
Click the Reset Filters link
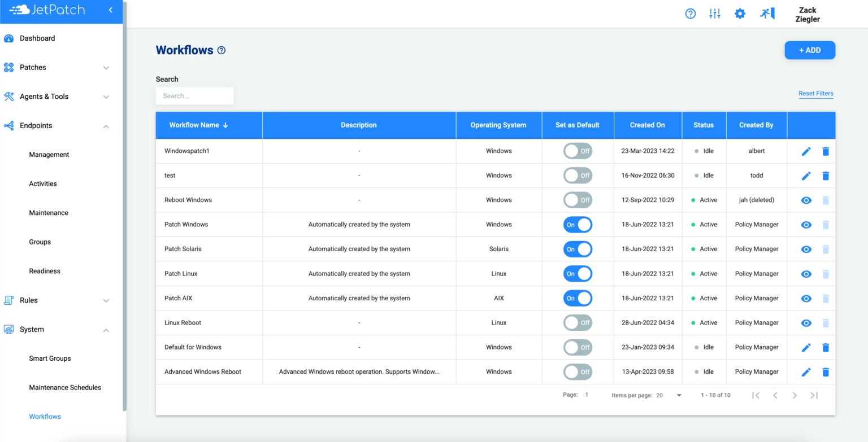pos(815,93)
